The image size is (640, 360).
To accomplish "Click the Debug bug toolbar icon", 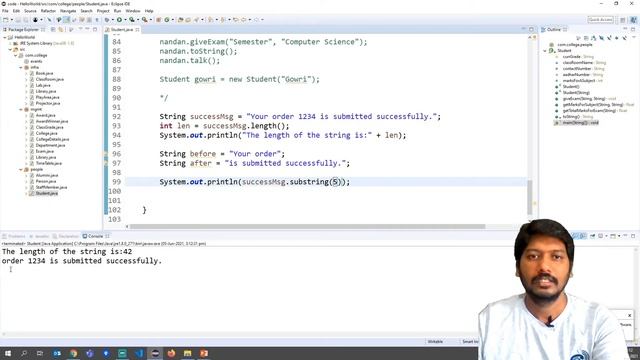I will coord(107,20).
